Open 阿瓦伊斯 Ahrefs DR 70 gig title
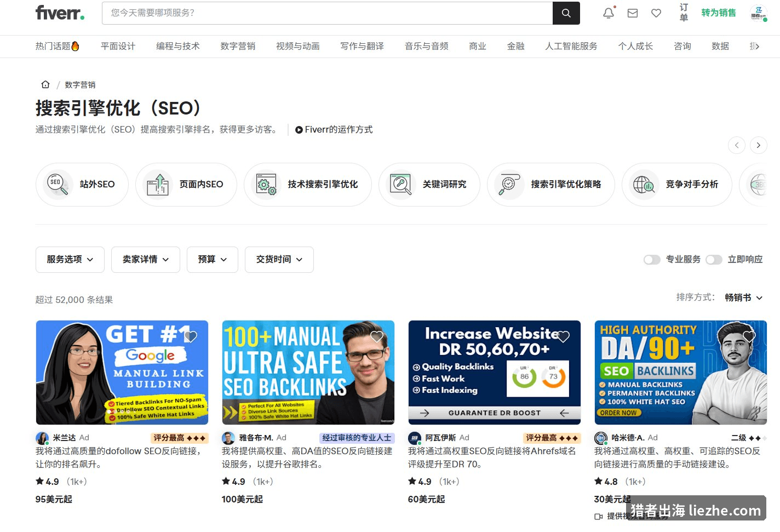This screenshot has height=532, width=780. [492, 457]
